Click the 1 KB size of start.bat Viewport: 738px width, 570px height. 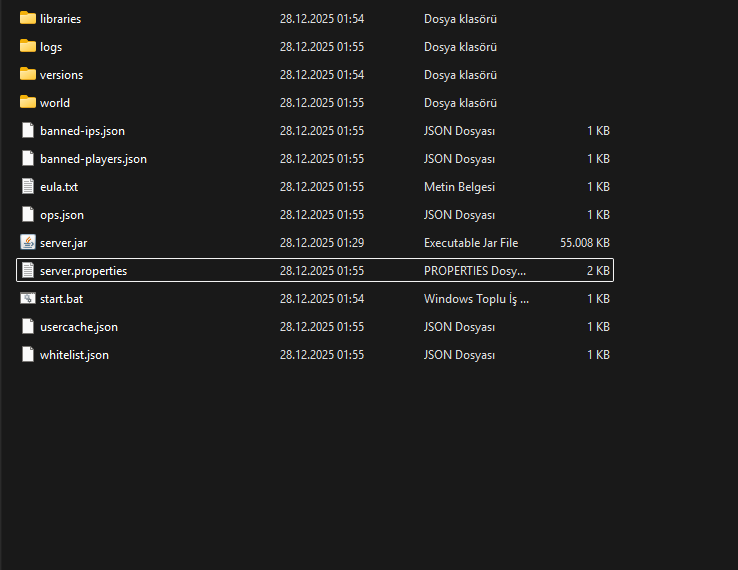coord(598,299)
